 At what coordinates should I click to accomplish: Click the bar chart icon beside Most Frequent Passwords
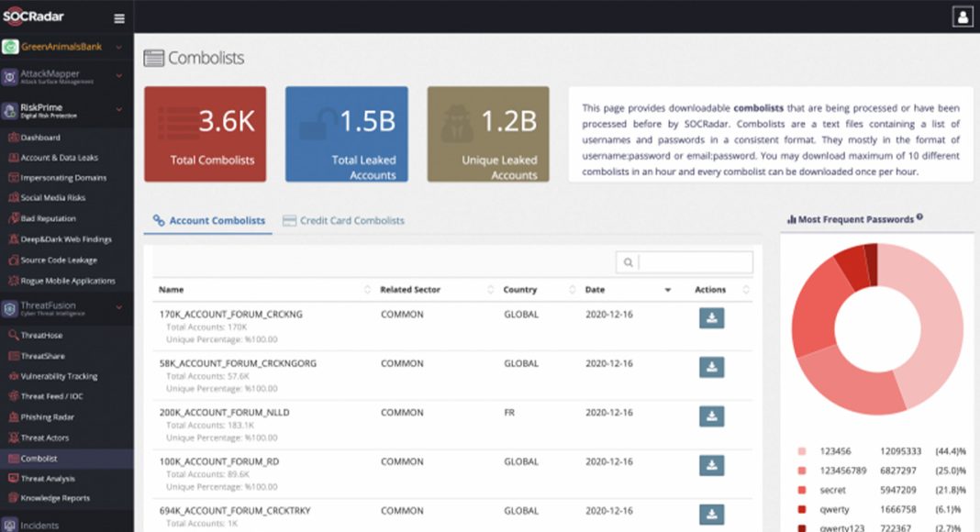pos(791,219)
